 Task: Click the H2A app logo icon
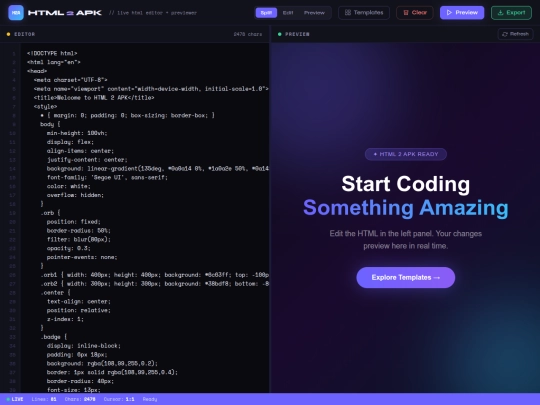tap(16, 13)
